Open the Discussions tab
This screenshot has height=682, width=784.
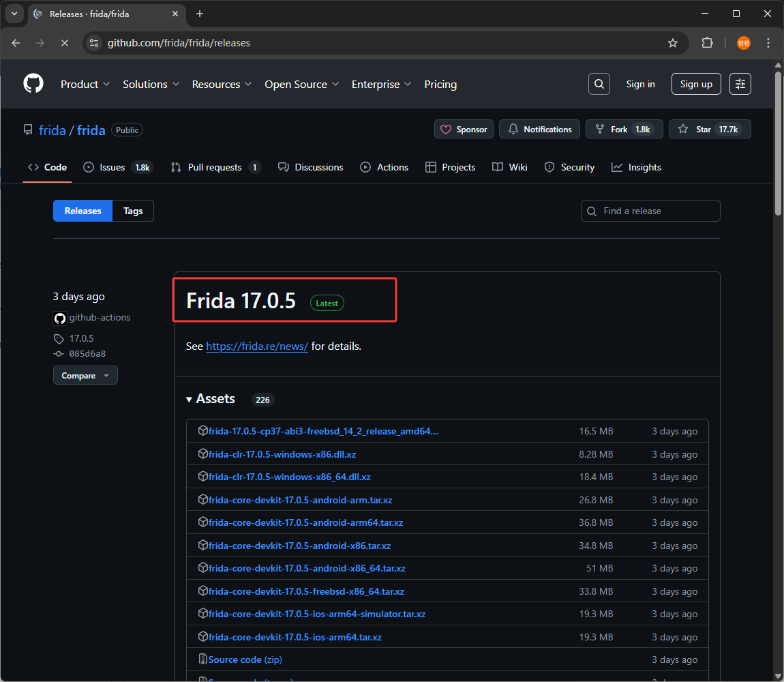310,167
